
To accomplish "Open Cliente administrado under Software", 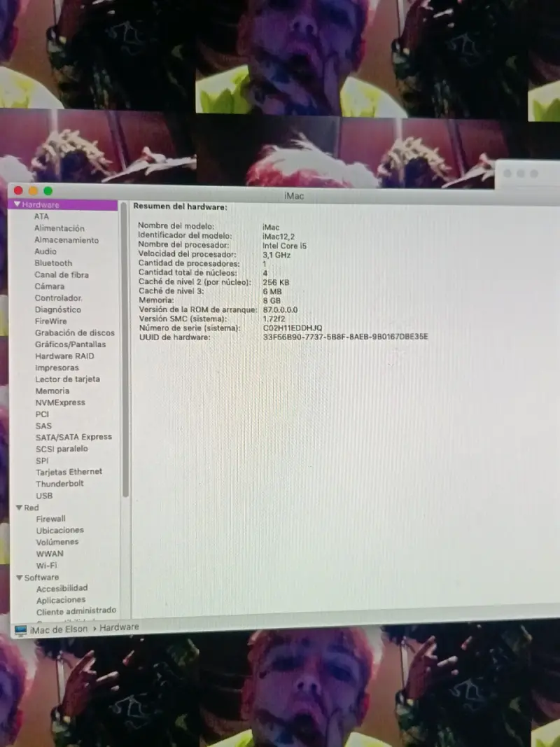I will tap(76, 610).
